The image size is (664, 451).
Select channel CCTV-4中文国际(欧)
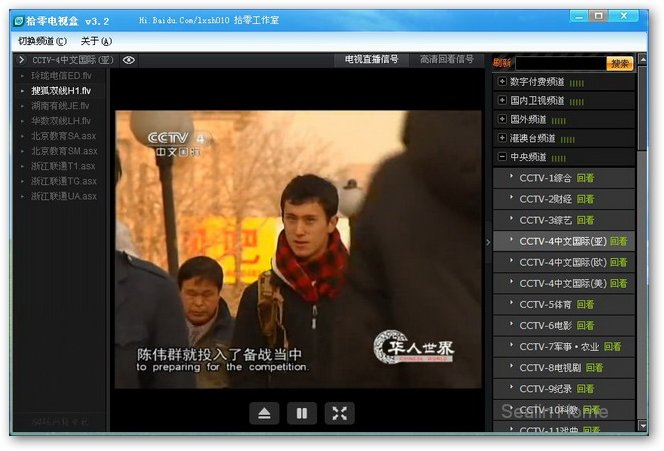point(563,263)
